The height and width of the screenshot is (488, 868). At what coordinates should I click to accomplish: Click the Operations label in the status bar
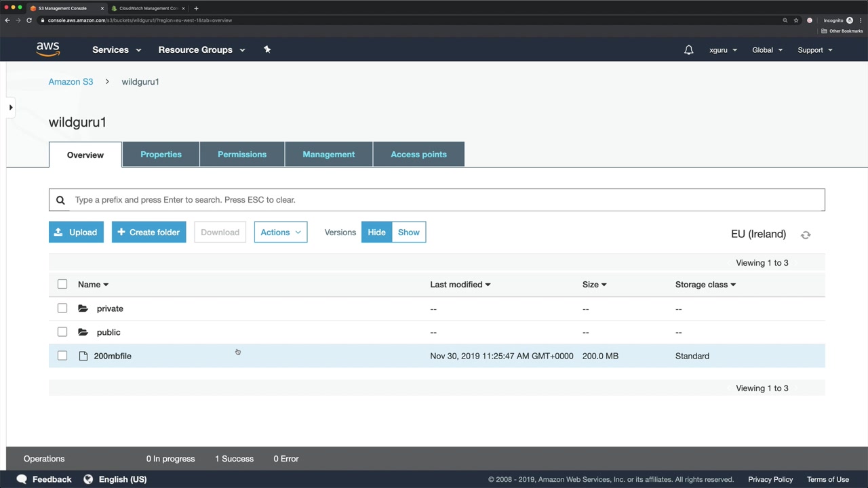[x=44, y=459]
